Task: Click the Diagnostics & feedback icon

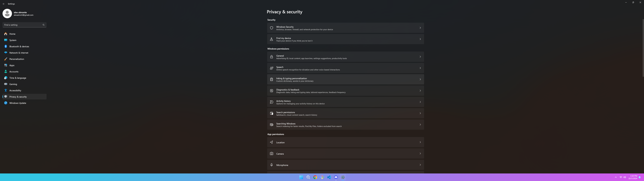Action: pyautogui.click(x=271, y=91)
